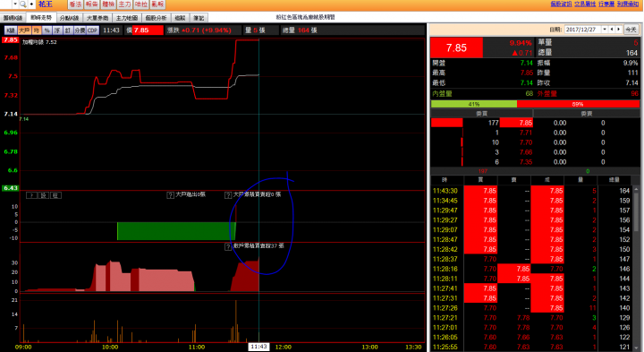This screenshot has width=644, height=352.
Task: Click the 柱 bar-chart icon
Action: click(55, 195)
